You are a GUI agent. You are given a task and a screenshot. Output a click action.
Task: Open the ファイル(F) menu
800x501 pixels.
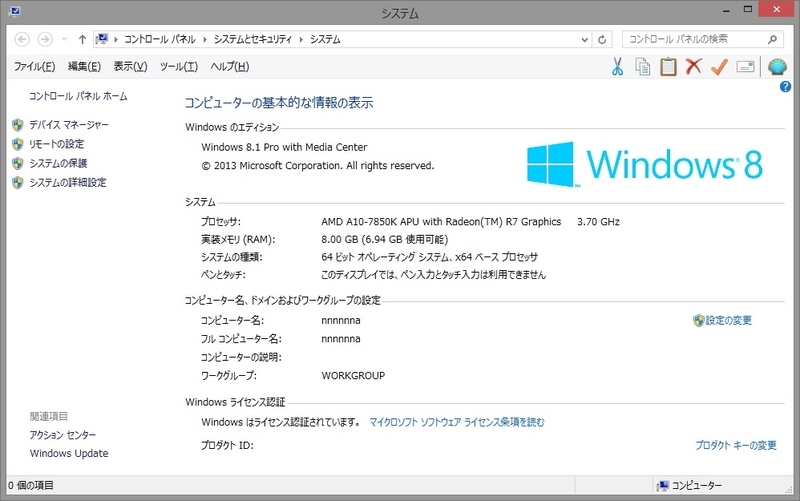point(35,67)
